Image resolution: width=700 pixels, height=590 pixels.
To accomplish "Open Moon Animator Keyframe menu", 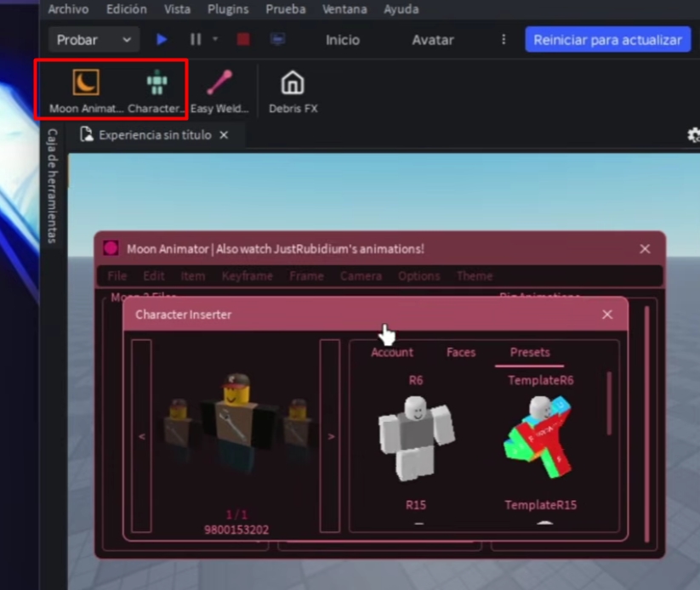I will tap(248, 275).
